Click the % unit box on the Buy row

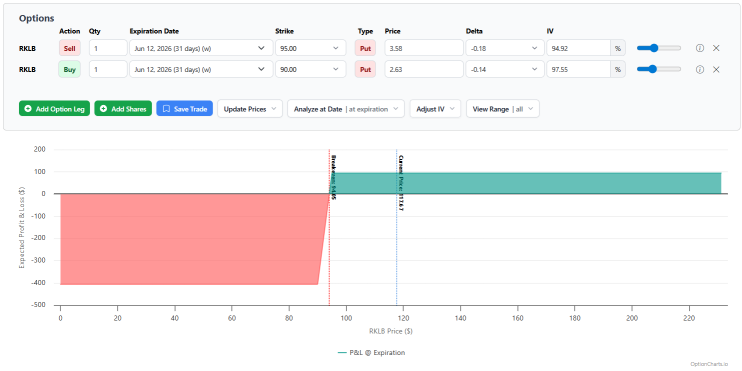(618, 69)
